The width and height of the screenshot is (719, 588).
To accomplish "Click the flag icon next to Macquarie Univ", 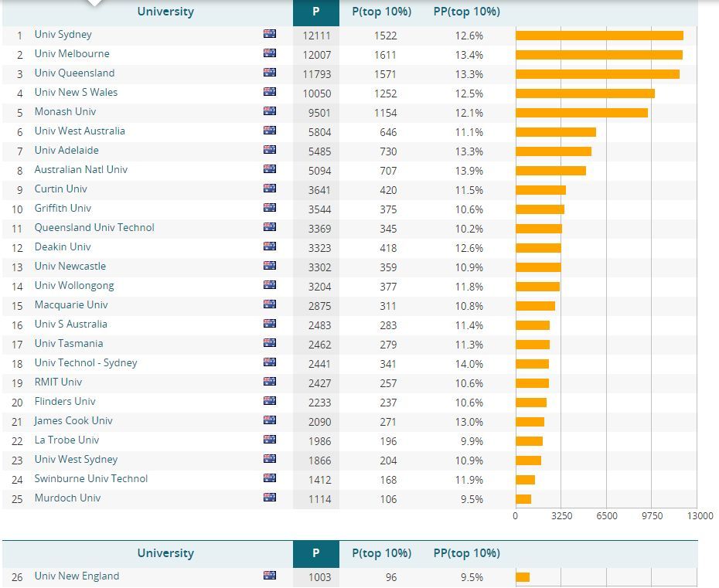I will pos(270,304).
